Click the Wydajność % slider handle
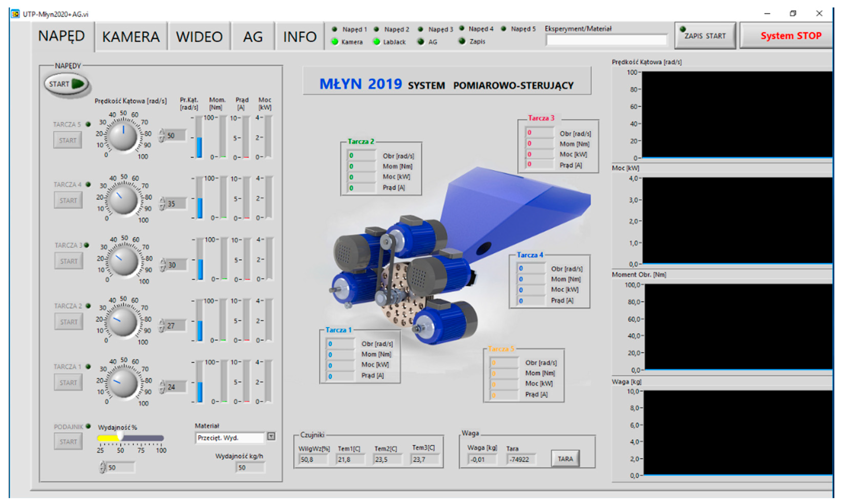Screen dimensions: 841x504 click(121, 436)
